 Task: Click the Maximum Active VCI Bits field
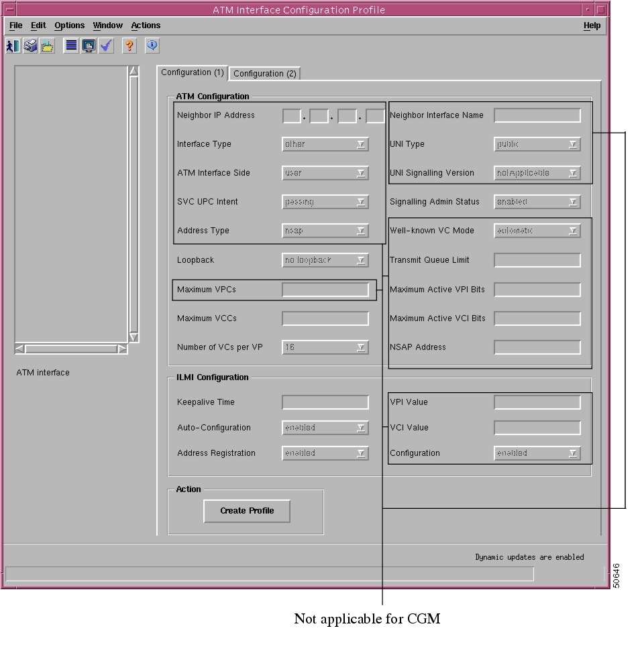pyautogui.click(x=537, y=318)
